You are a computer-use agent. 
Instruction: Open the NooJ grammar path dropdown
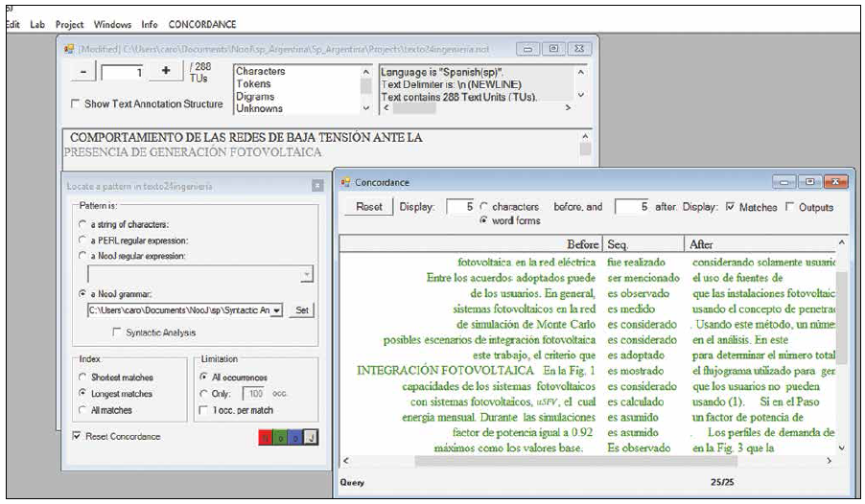point(276,310)
